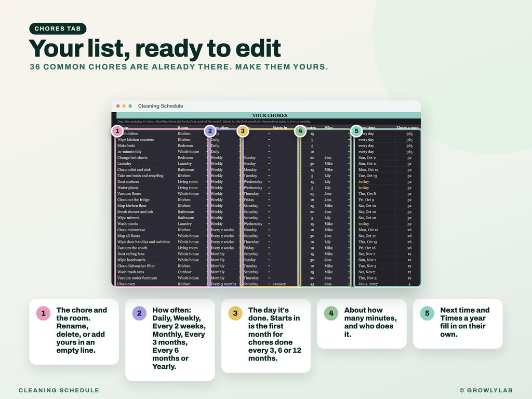Viewport: 532px width, 399px height.
Task: Select the Room column header
Action: (x=183, y=128)
